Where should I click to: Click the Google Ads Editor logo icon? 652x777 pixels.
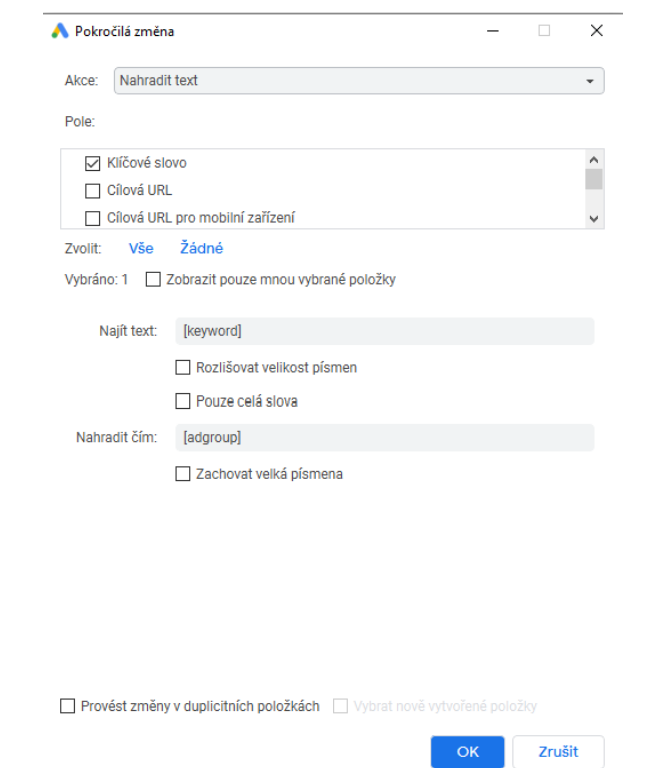(60, 31)
